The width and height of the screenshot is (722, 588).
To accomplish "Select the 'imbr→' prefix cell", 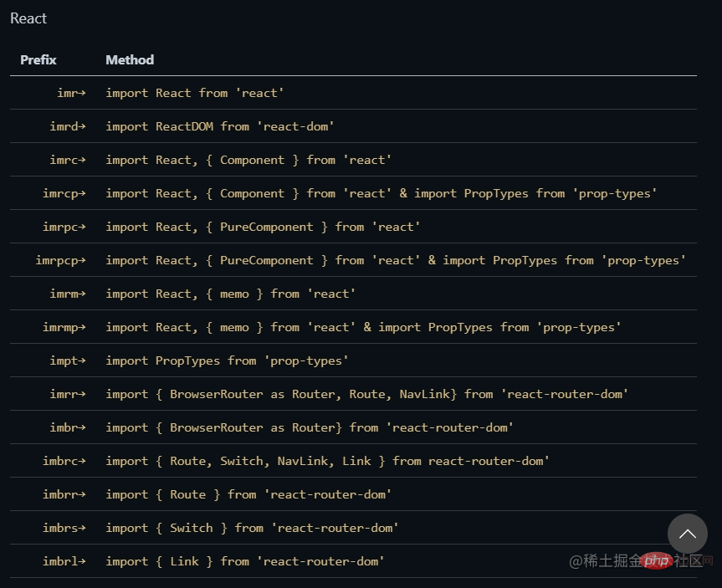I will (x=68, y=427).
